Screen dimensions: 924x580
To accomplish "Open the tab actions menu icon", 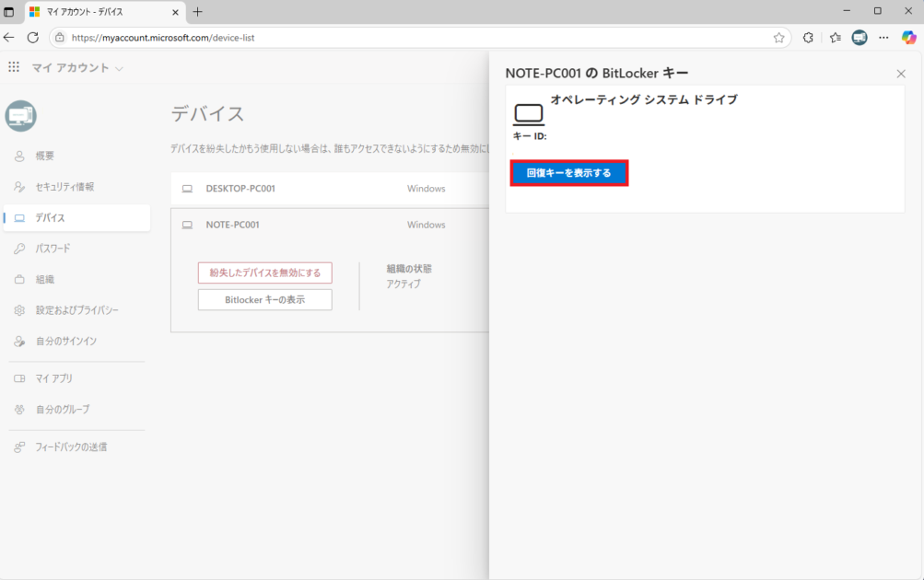I will pyautogui.click(x=9, y=12).
